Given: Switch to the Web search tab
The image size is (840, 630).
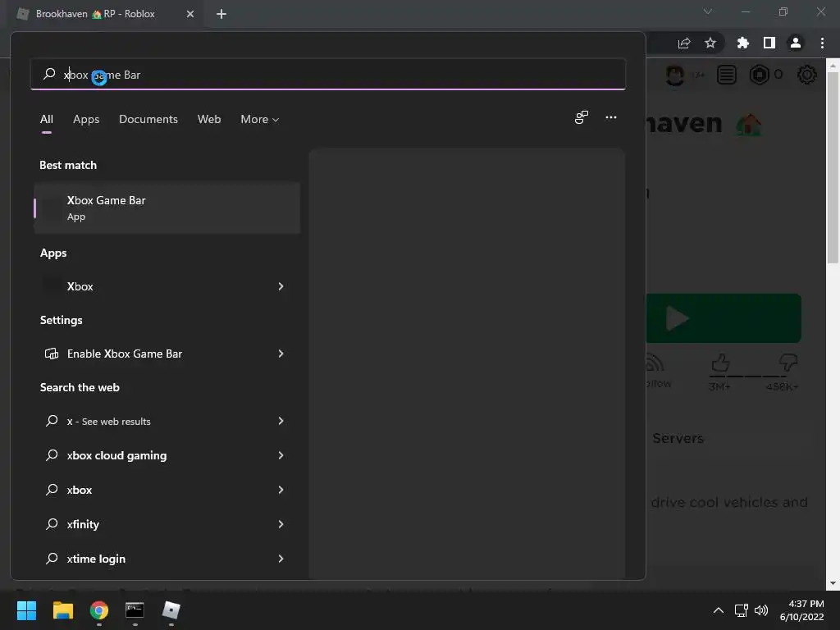Looking at the screenshot, I should 209,120.
